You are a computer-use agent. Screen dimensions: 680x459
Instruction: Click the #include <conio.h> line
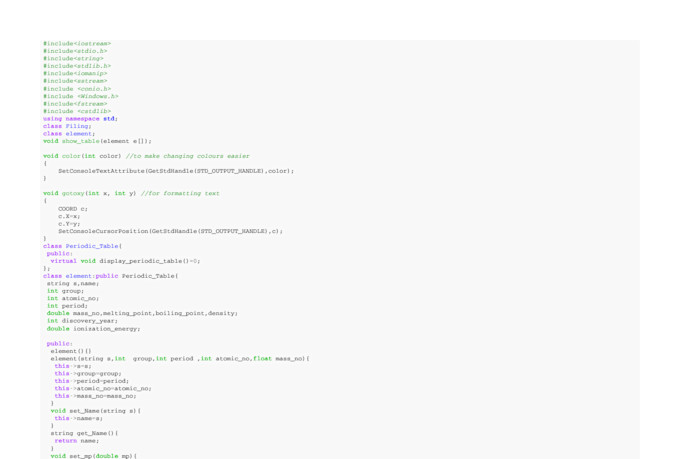coord(77,89)
